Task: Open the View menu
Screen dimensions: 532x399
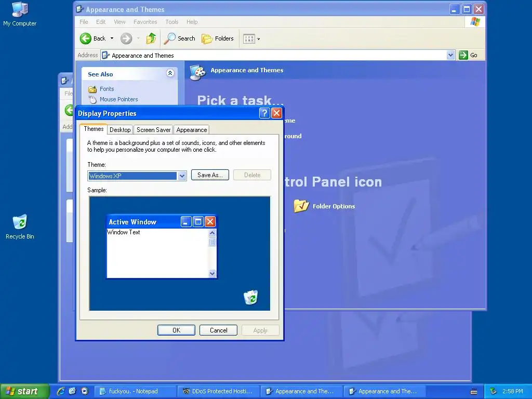Action: 119,22
